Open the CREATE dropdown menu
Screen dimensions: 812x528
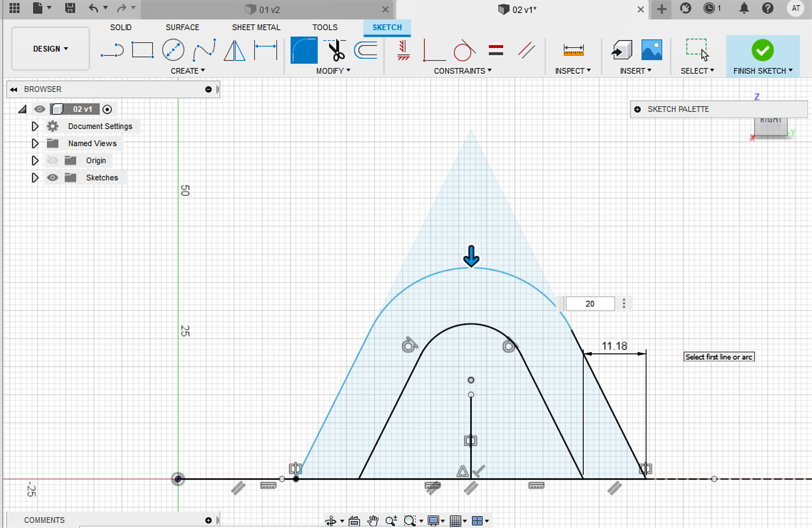tap(188, 71)
